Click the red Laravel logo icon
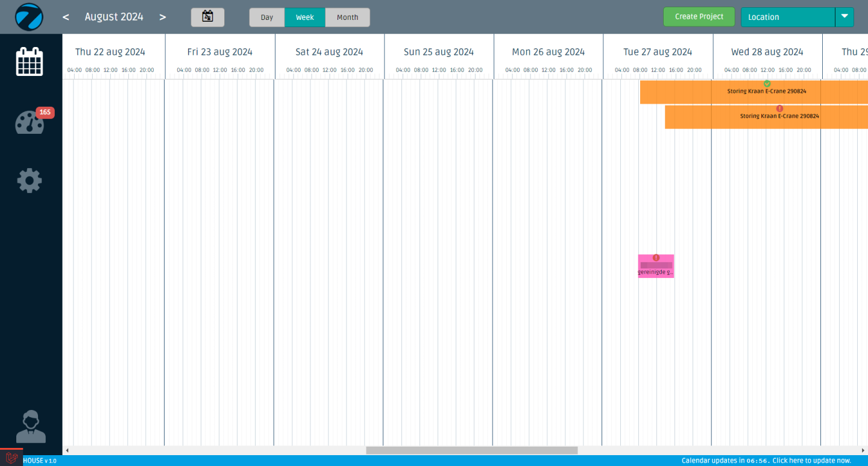Image resolution: width=868 pixels, height=466 pixels. 11,458
